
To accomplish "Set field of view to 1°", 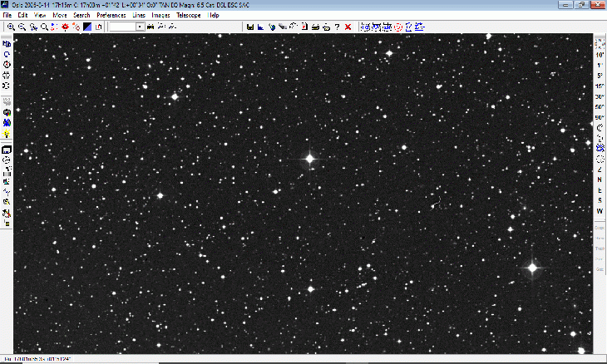I will 600,65.
